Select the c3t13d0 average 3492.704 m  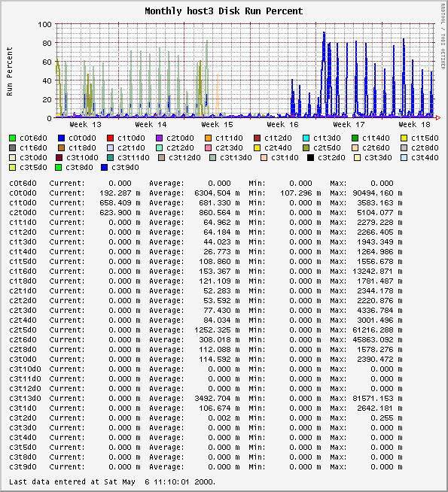217,398
